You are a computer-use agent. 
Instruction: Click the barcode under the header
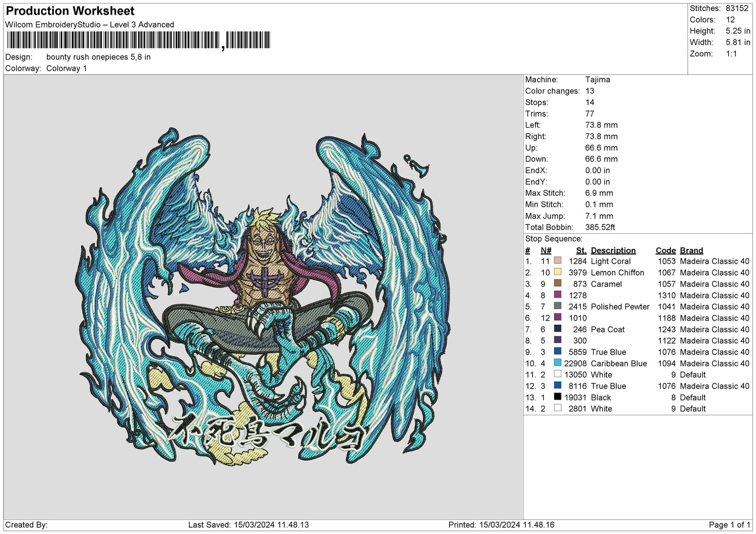[x=138, y=41]
